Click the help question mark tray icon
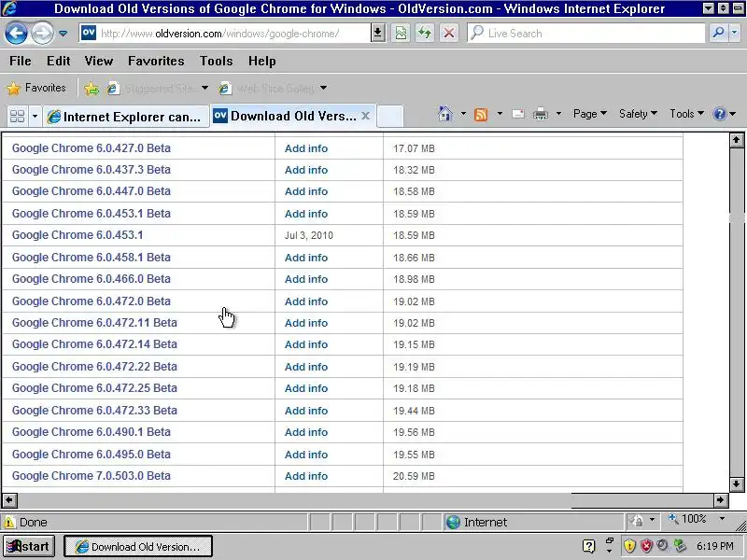Viewport: 747px width, 560px height. pos(589,546)
